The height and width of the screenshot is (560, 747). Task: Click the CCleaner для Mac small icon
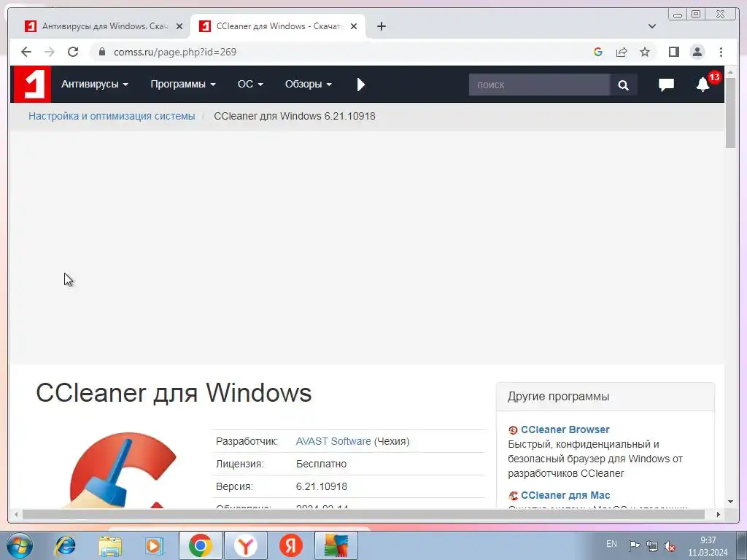[x=513, y=496]
